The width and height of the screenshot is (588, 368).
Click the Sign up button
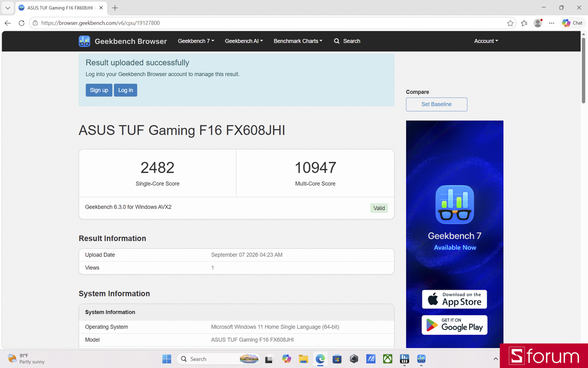pyautogui.click(x=99, y=90)
